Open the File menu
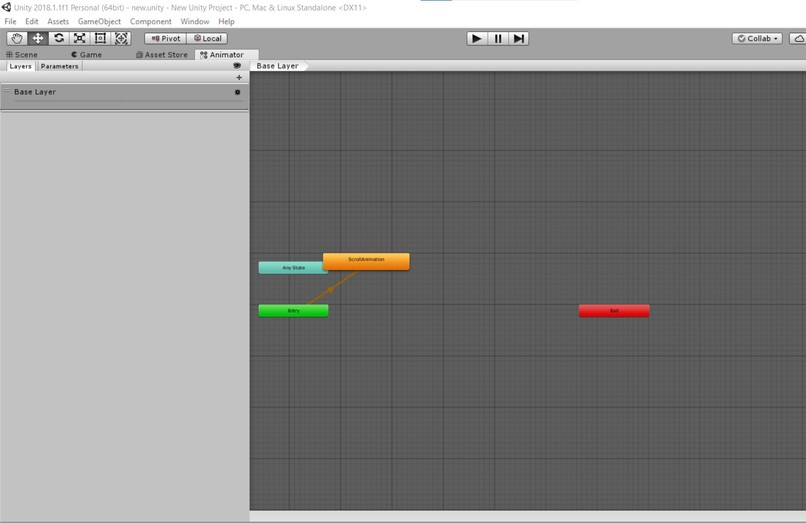The width and height of the screenshot is (806, 523). pos(10,22)
